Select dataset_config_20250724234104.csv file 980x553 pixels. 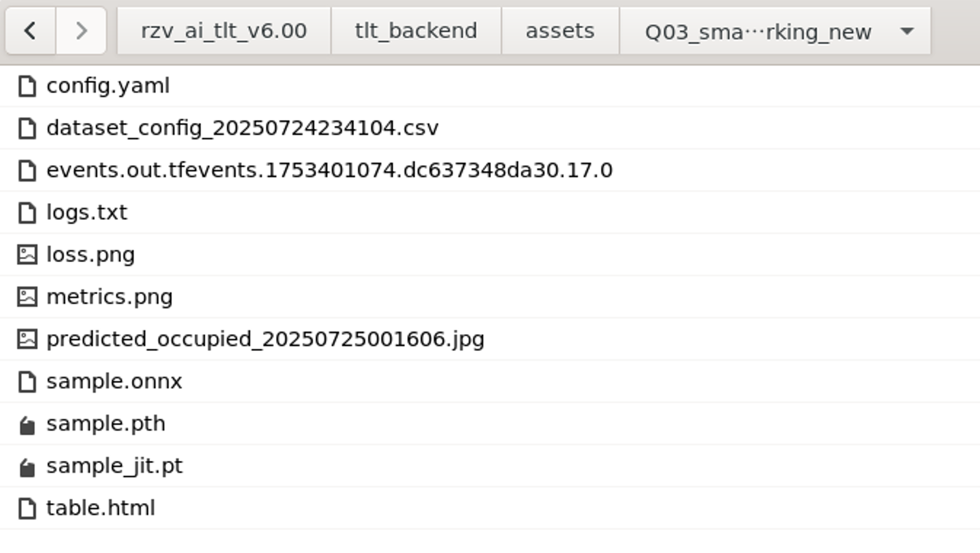pos(242,128)
